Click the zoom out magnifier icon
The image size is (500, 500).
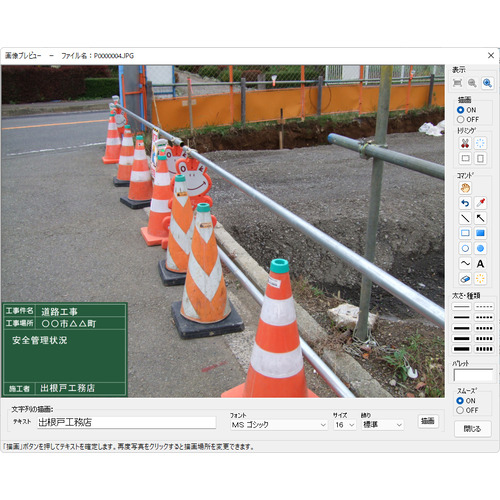[472, 83]
